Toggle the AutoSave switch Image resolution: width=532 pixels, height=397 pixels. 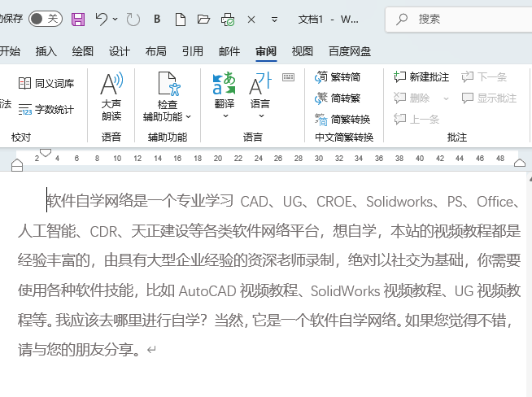click(45, 19)
